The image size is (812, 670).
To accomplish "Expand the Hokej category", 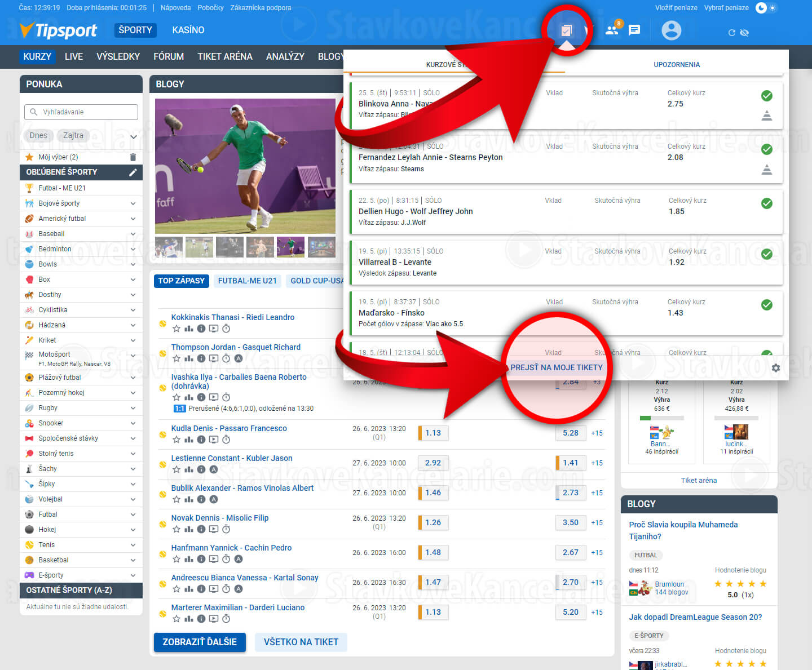I will (x=133, y=530).
